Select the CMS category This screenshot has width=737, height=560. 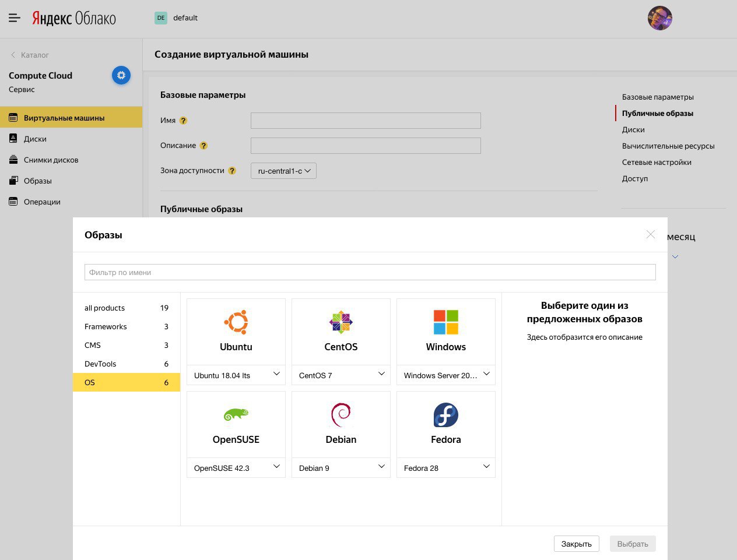[x=127, y=345]
